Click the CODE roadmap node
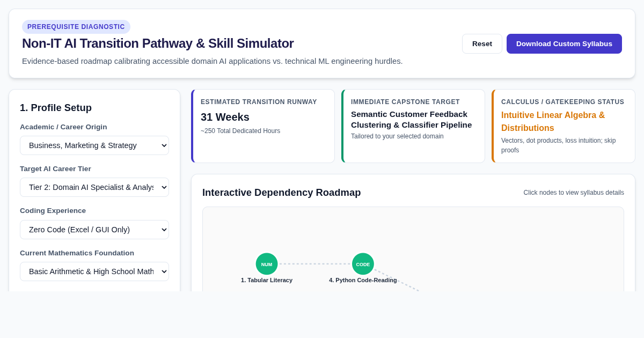 [363, 264]
